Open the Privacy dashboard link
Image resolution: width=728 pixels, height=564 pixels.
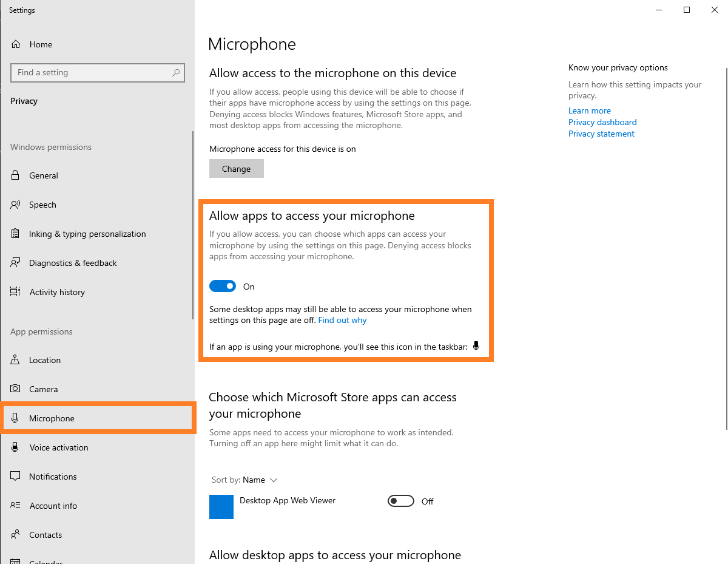602,122
